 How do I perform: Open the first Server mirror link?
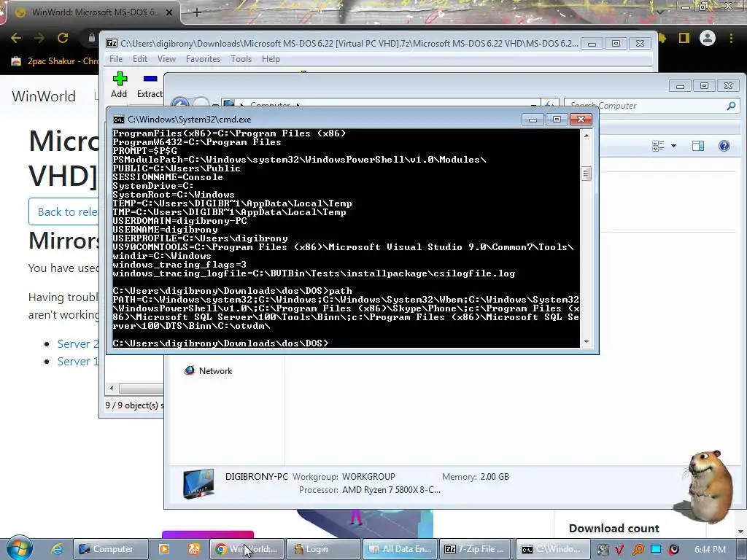(x=78, y=344)
